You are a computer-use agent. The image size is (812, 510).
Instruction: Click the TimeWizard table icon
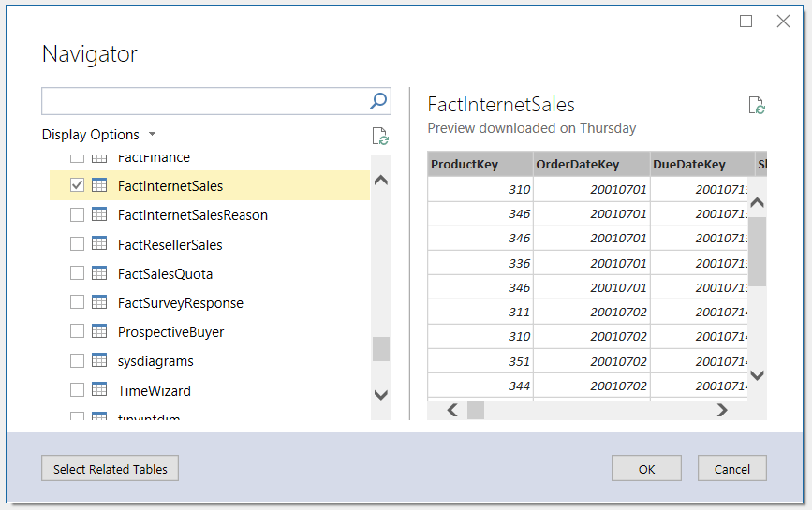click(99, 390)
